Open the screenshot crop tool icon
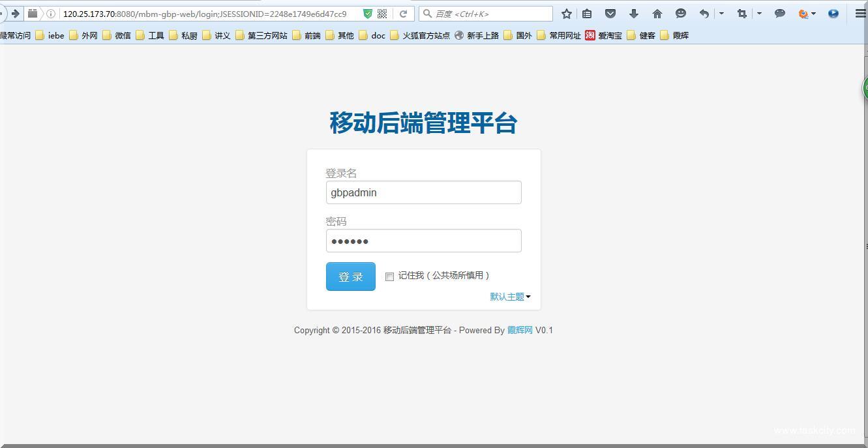 (x=741, y=13)
